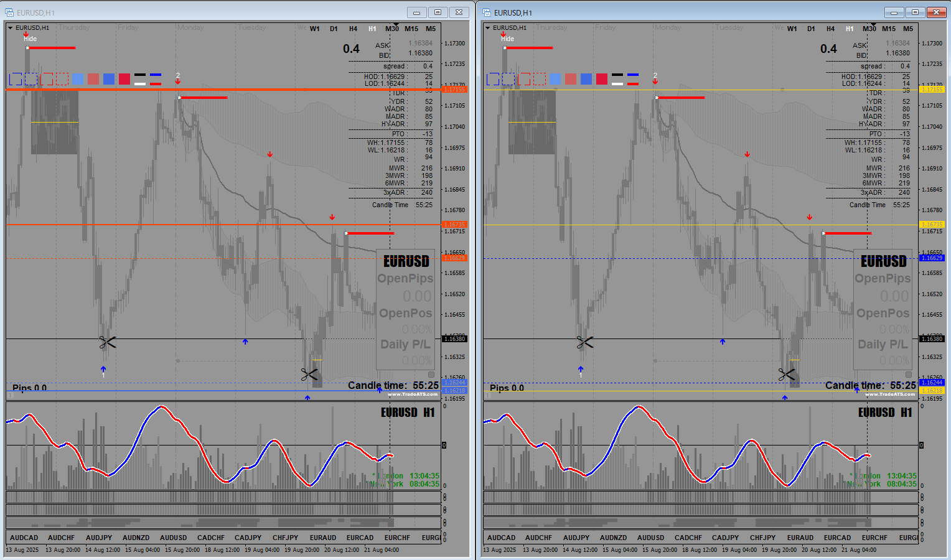Click the left window's title bar chart icon
Screen dimensions: 951x560
click(x=9, y=12)
